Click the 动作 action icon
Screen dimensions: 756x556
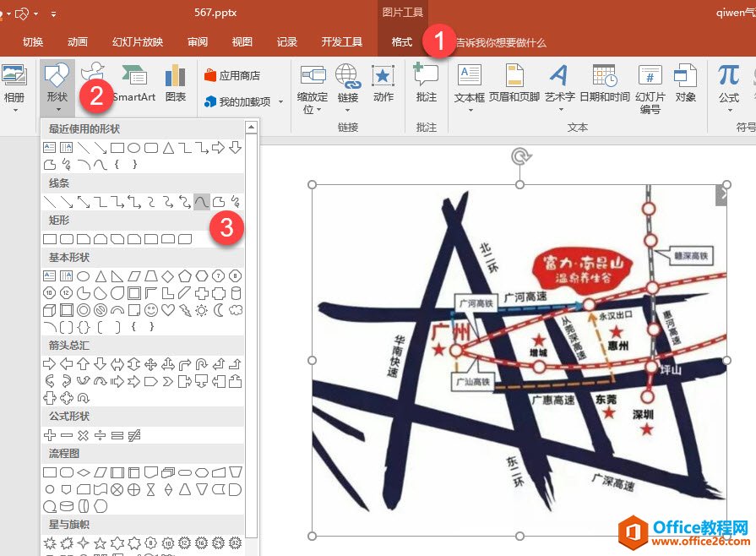pyautogui.click(x=383, y=83)
